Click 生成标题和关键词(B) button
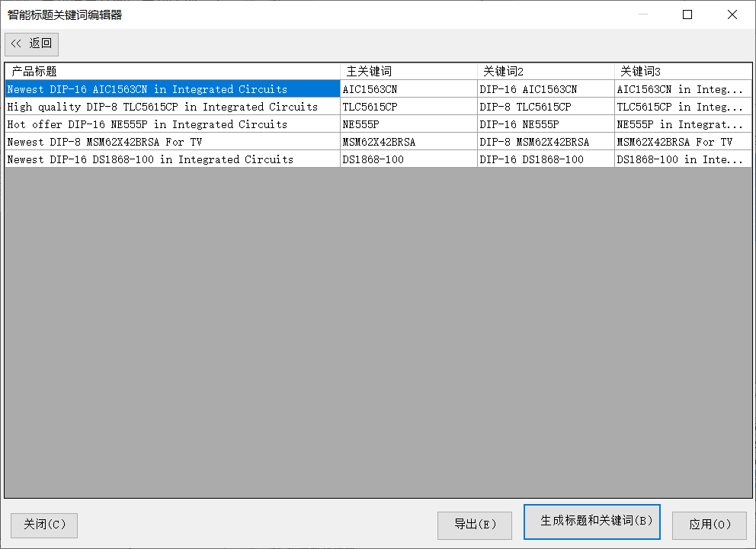The width and height of the screenshot is (756, 549). click(x=592, y=522)
